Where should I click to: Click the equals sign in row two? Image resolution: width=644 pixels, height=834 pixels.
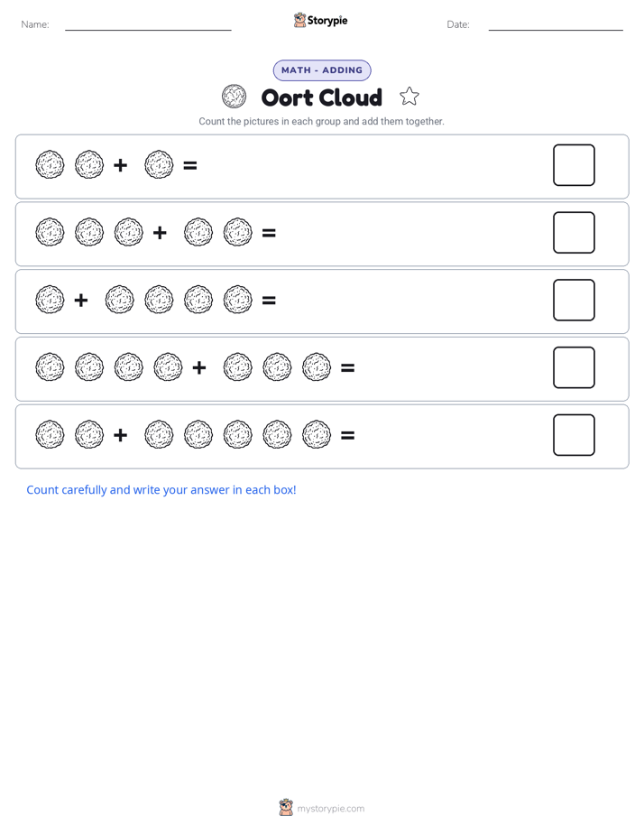pos(269,233)
